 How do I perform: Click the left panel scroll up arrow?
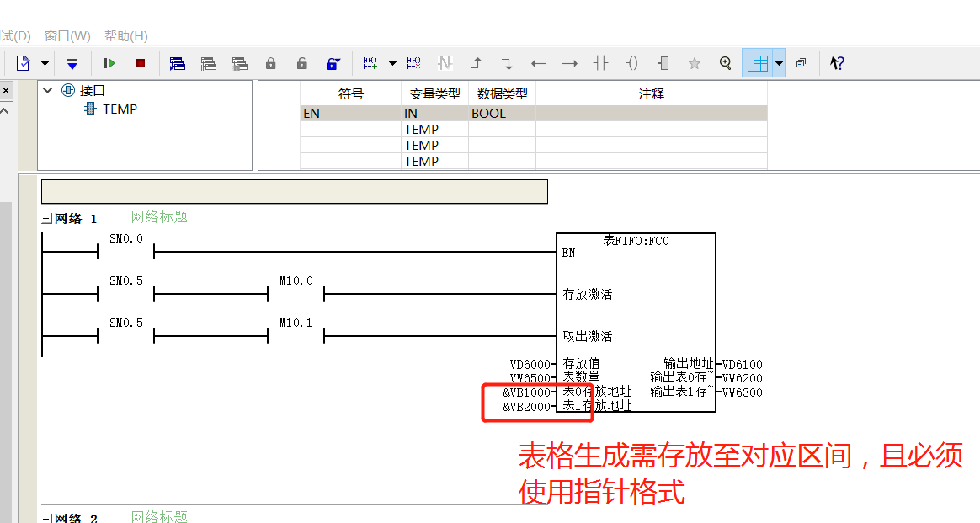click(x=5, y=111)
